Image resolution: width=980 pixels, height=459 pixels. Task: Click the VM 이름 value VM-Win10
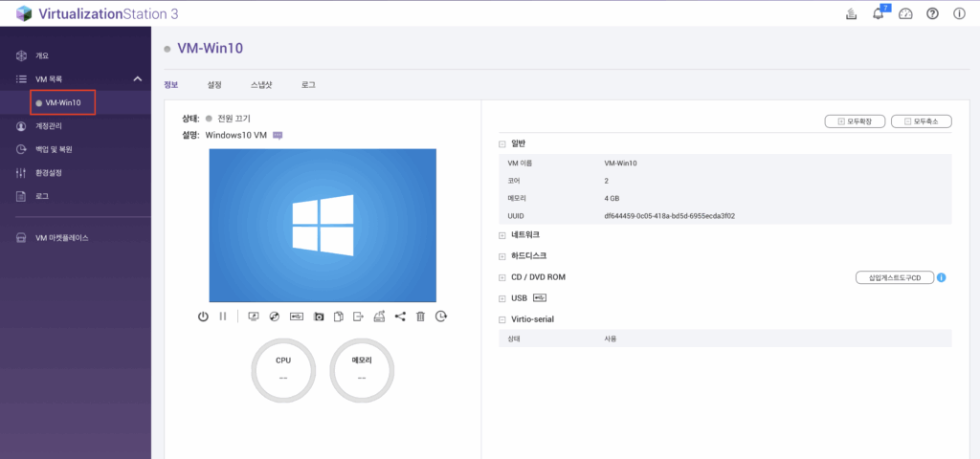pyautogui.click(x=620, y=164)
